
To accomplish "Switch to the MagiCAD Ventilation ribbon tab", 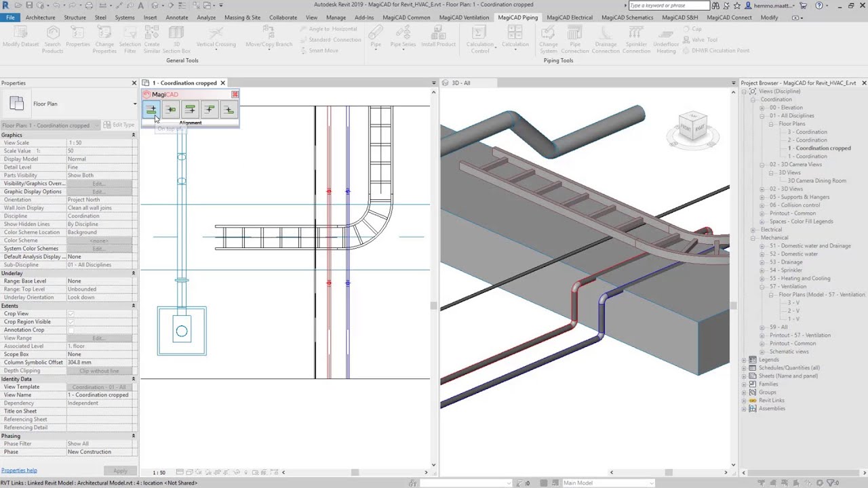I will coord(464,18).
